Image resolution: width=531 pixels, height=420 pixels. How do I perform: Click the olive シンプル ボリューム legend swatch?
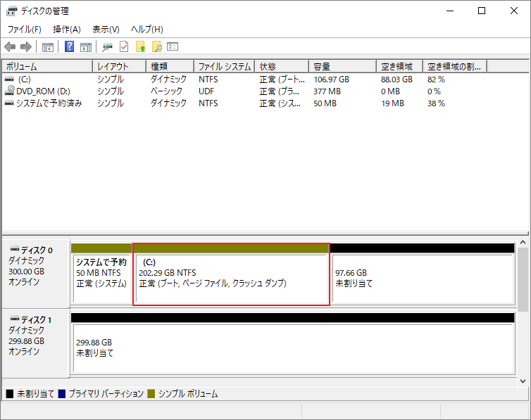[x=151, y=394]
